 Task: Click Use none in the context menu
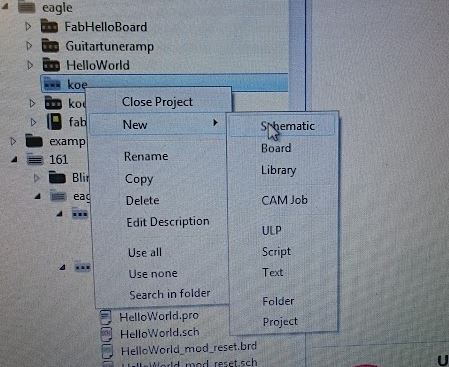point(153,274)
